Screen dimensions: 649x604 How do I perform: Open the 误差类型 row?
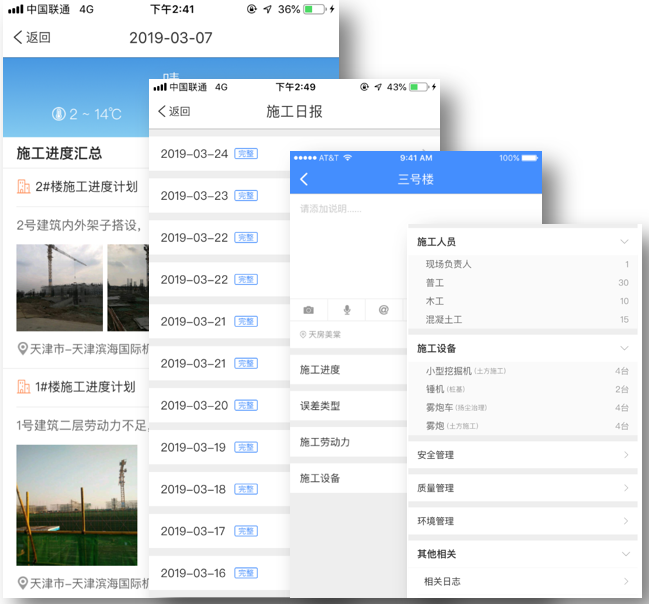349,406
